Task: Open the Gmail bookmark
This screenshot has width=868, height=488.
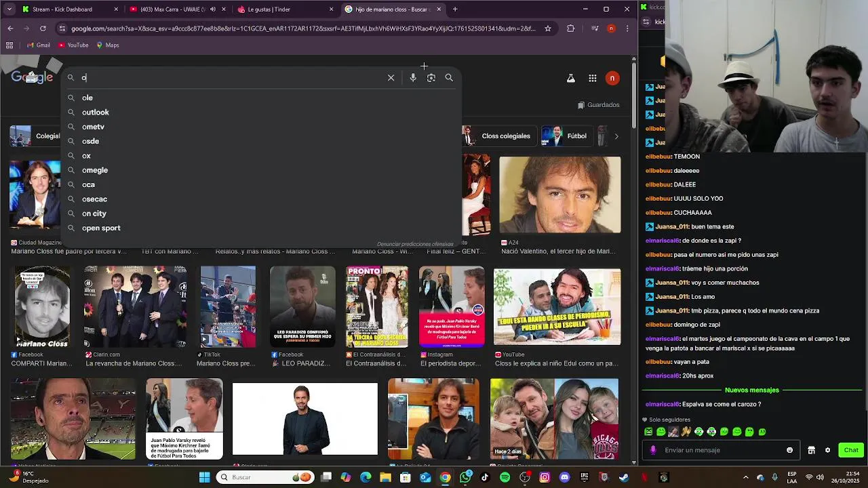Action: (38, 45)
